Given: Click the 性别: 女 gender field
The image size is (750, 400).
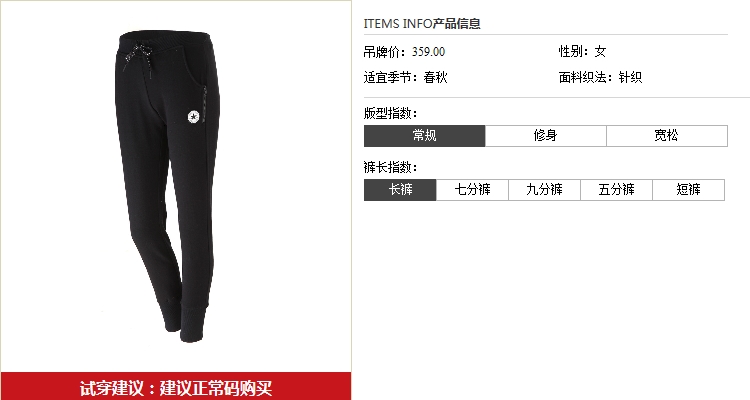Looking at the screenshot, I should [583, 52].
